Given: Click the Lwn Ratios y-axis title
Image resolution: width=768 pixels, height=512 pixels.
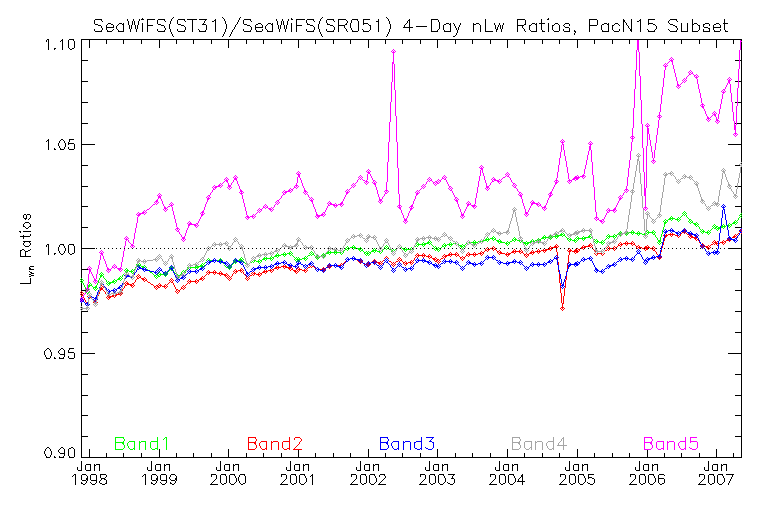Looking at the screenshot, I should [x=25, y=249].
